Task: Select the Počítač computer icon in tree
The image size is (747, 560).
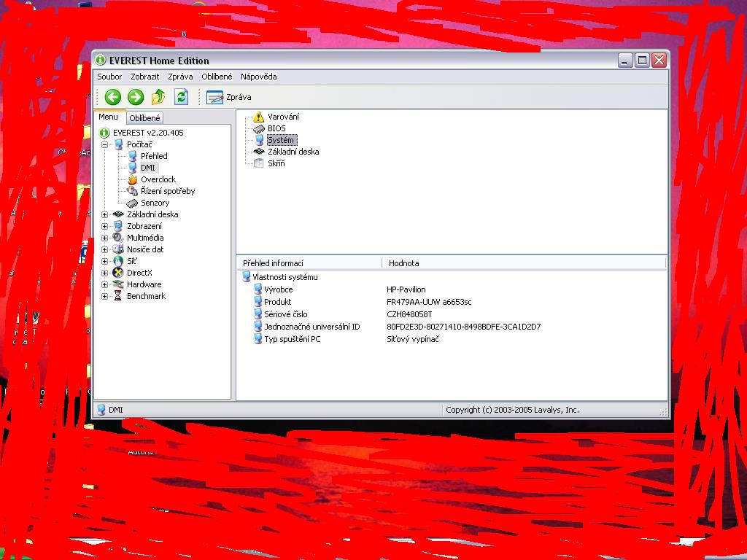Action: (x=118, y=144)
